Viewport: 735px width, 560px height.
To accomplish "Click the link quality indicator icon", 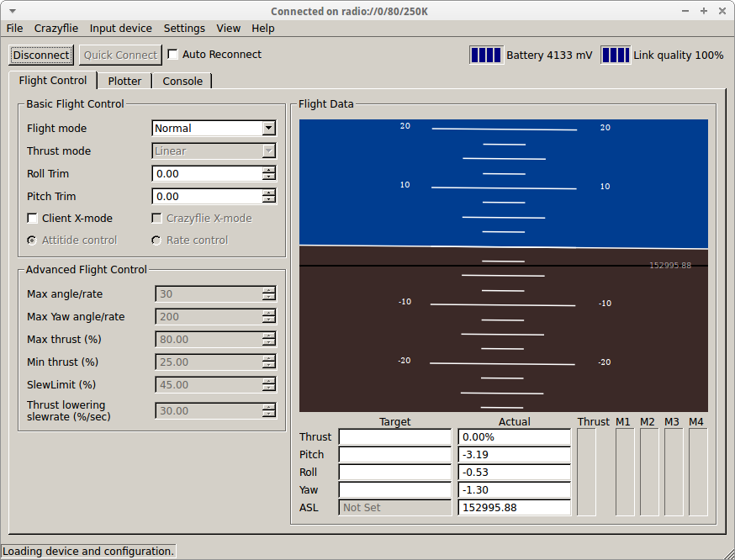I will point(615,55).
